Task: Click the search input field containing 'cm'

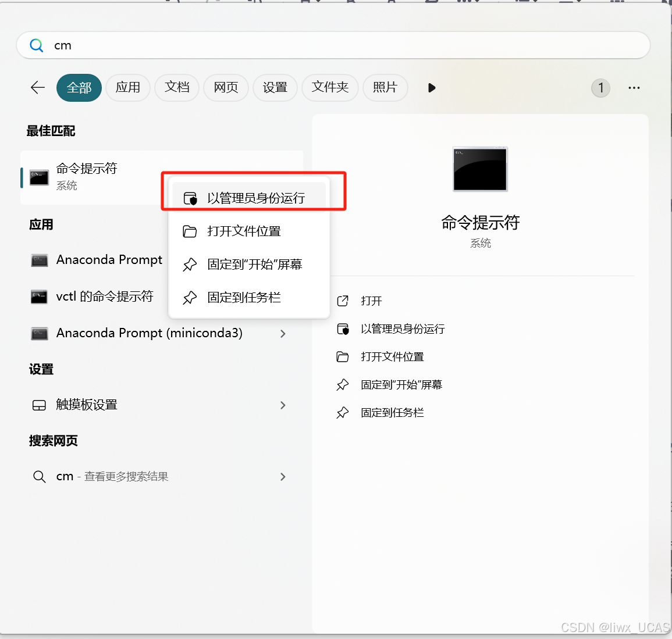Action: tap(333, 45)
